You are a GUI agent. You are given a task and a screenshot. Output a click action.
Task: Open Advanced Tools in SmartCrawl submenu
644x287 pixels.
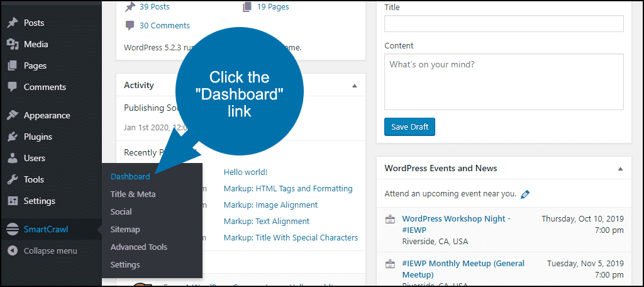click(x=139, y=247)
